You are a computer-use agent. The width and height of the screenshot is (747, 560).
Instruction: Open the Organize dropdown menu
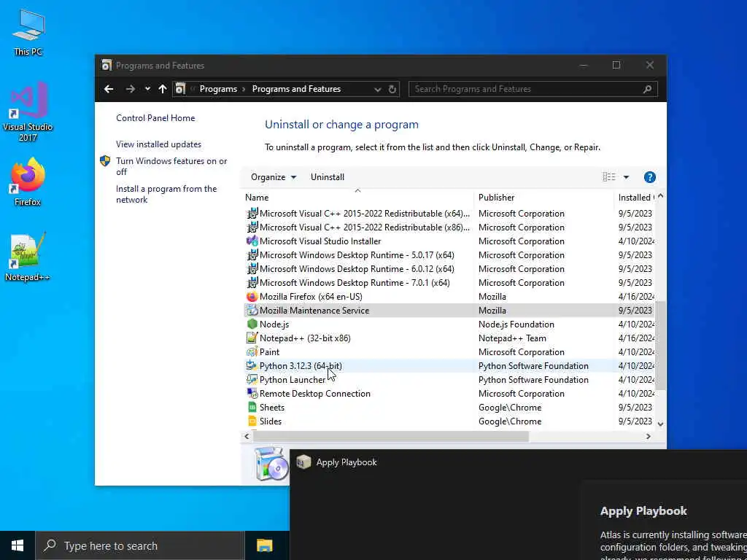pyautogui.click(x=274, y=177)
